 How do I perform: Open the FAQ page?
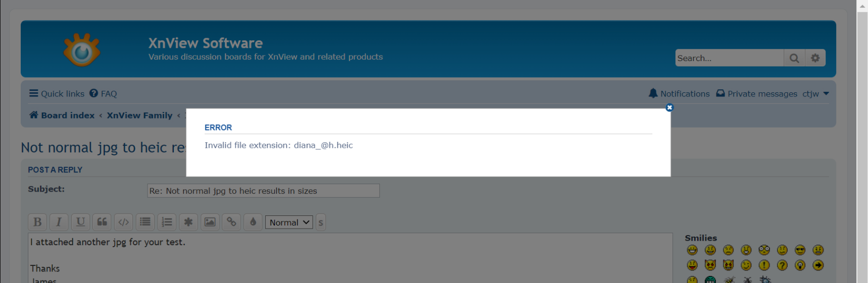click(x=103, y=94)
